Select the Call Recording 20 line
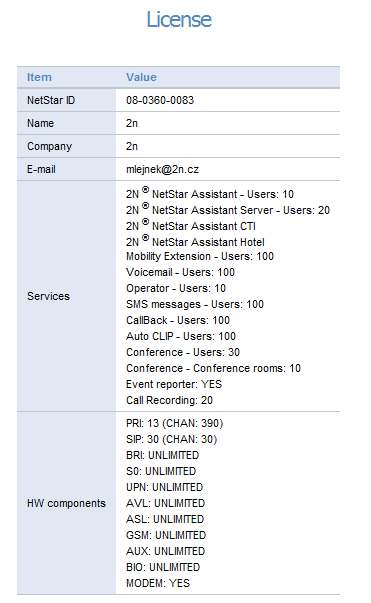The width and height of the screenshot is (371, 603). [169, 400]
